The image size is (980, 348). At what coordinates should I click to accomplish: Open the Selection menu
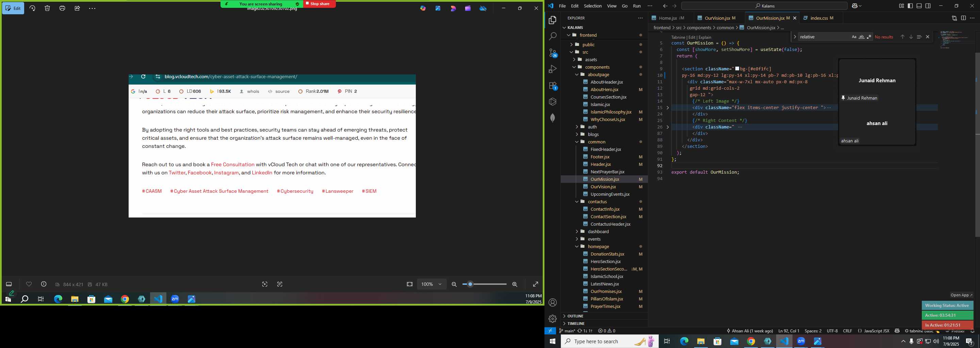(x=593, y=6)
